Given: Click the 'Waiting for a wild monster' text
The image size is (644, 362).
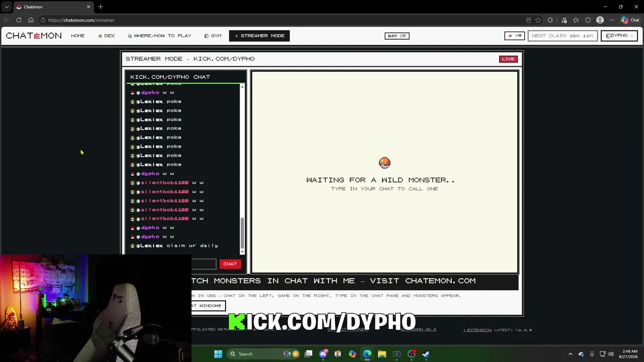Looking at the screenshot, I should 380,180.
